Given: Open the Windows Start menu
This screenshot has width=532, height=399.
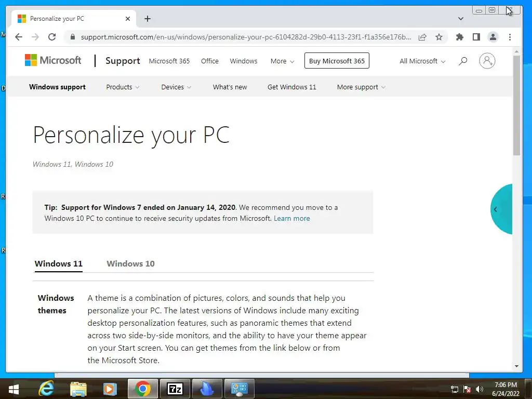Looking at the screenshot, I should [14, 389].
